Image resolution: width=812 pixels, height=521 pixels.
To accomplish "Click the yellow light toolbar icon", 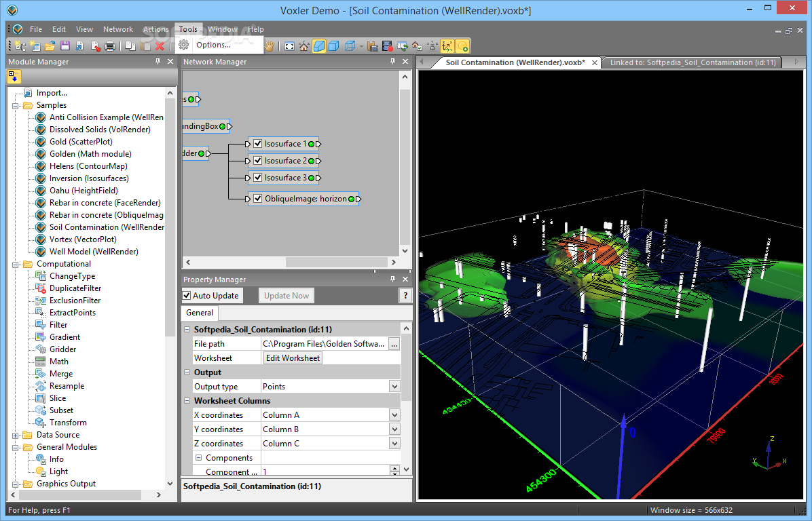I will point(462,46).
